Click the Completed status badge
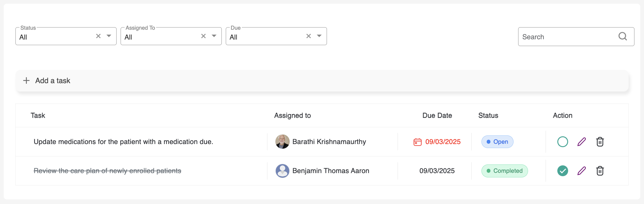The height and width of the screenshot is (204, 644). click(505, 171)
